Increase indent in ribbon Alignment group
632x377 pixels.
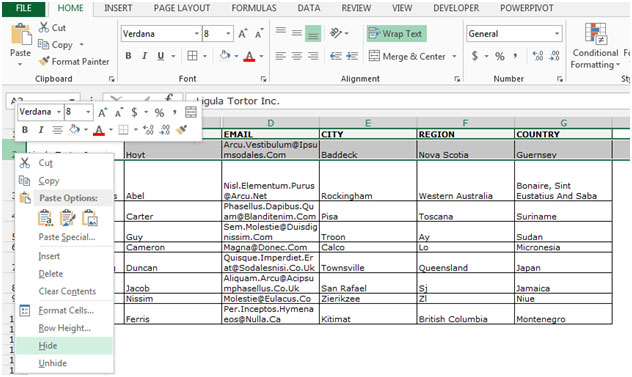pos(352,56)
